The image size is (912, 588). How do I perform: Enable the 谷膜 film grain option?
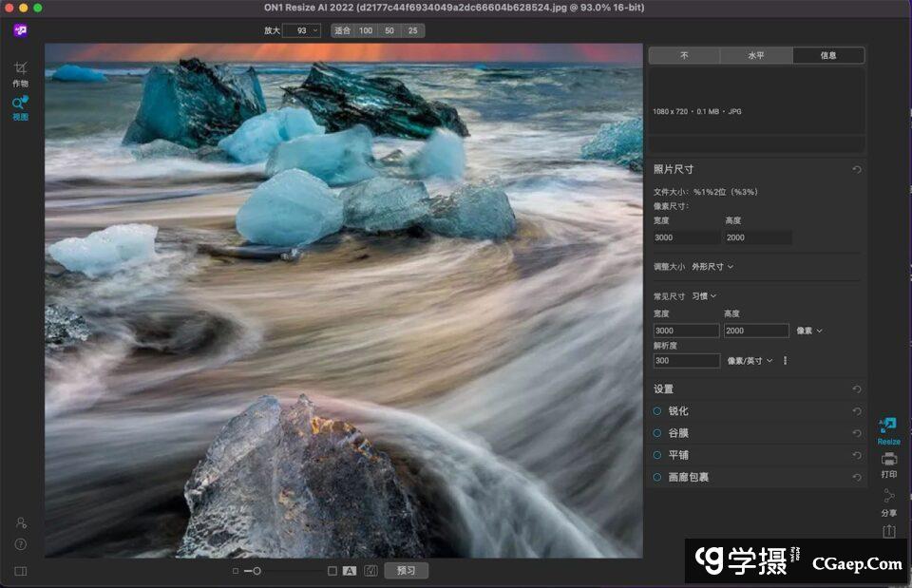[657, 433]
